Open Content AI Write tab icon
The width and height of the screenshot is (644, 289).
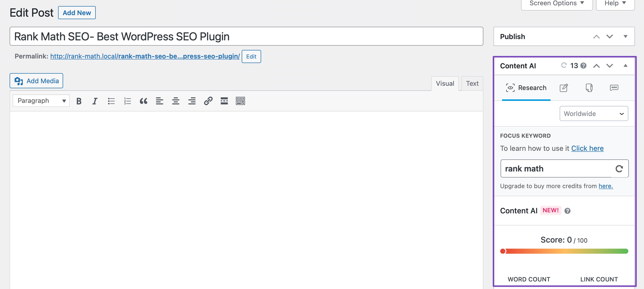click(x=564, y=88)
